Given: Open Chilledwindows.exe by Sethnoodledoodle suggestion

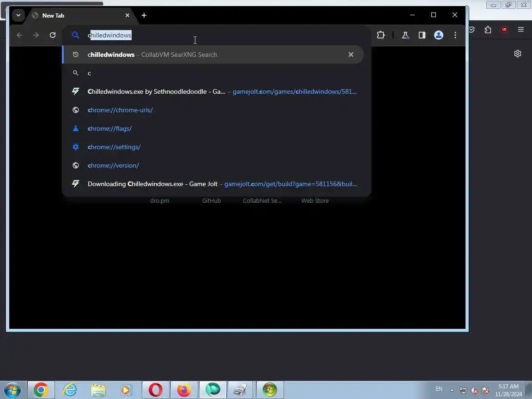Looking at the screenshot, I should pyautogui.click(x=213, y=91).
